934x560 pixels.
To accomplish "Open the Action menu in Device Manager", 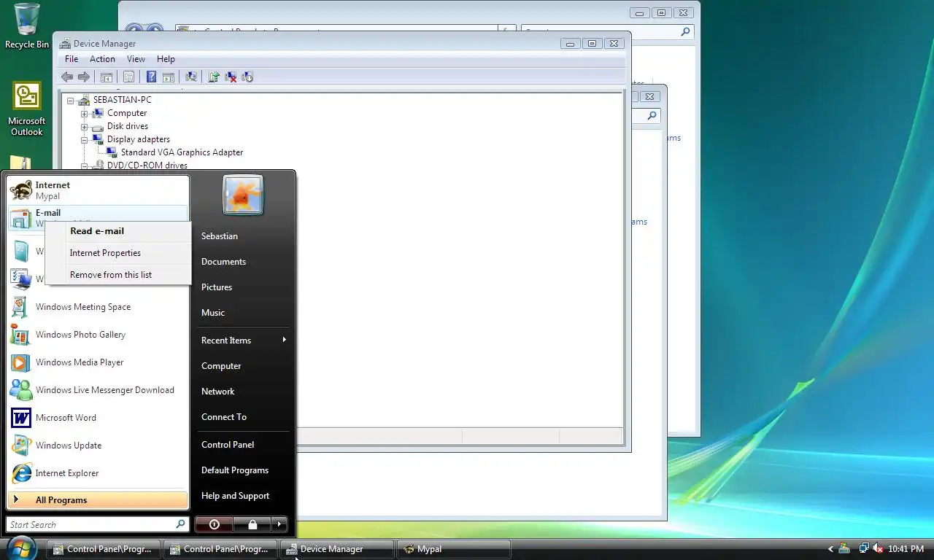I will pyautogui.click(x=102, y=59).
